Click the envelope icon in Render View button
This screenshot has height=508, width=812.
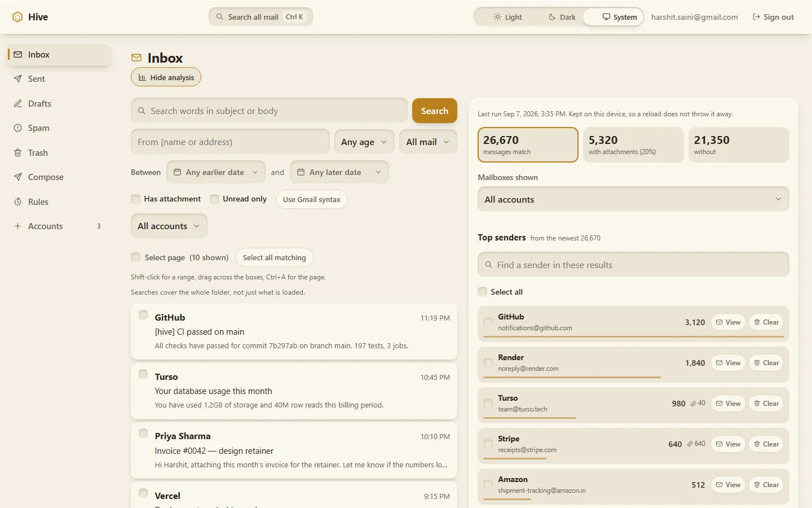click(719, 363)
